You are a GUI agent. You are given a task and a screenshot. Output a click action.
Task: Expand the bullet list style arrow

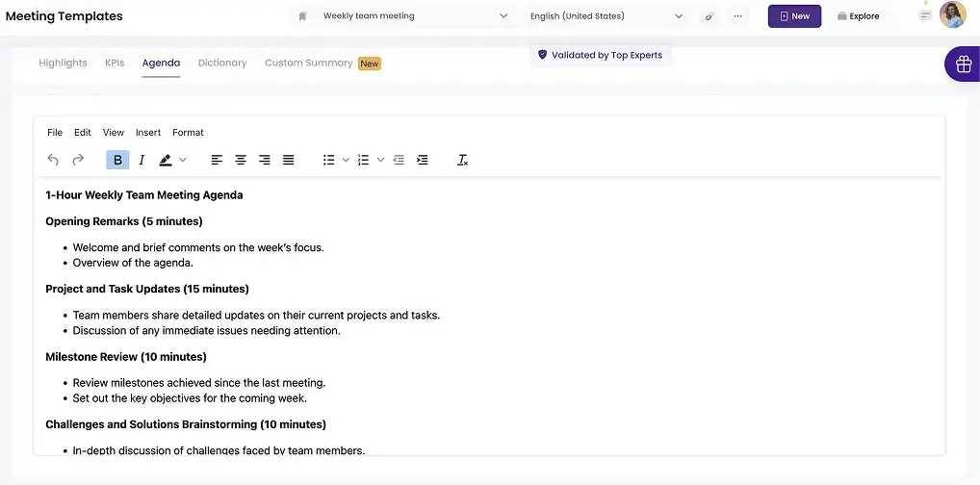pyautogui.click(x=346, y=160)
